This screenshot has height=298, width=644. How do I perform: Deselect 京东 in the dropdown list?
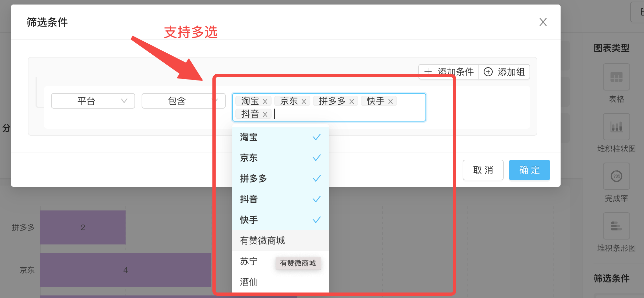pyautogui.click(x=281, y=158)
